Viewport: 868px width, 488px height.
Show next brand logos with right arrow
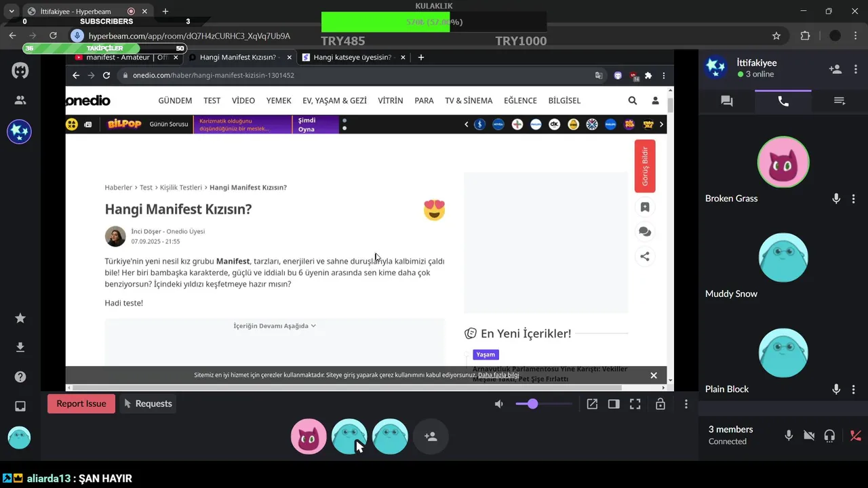coord(662,125)
